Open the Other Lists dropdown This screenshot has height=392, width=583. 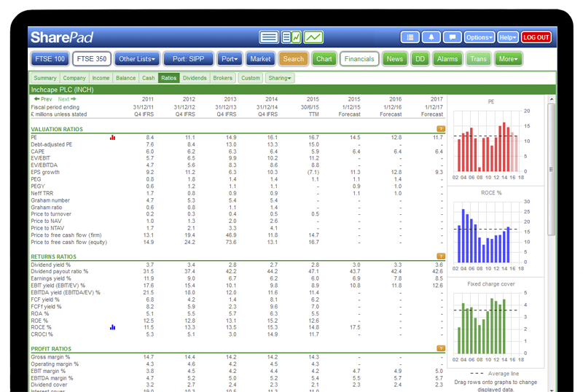pos(137,59)
